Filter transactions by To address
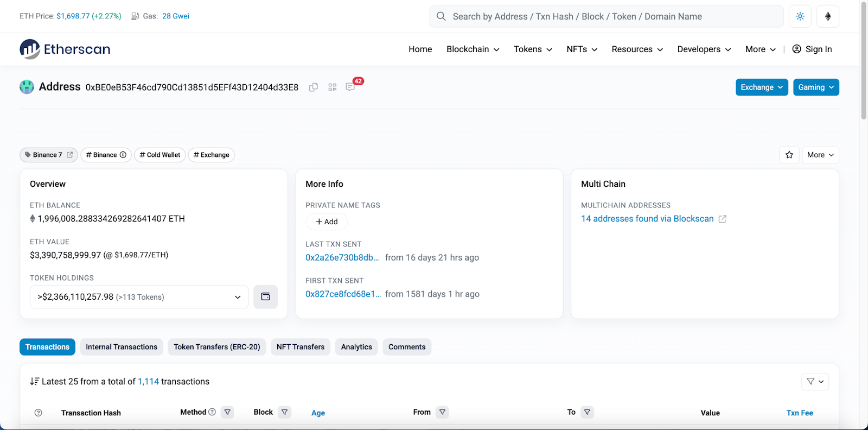Image resolution: width=868 pixels, height=430 pixels. coord(587,412)
